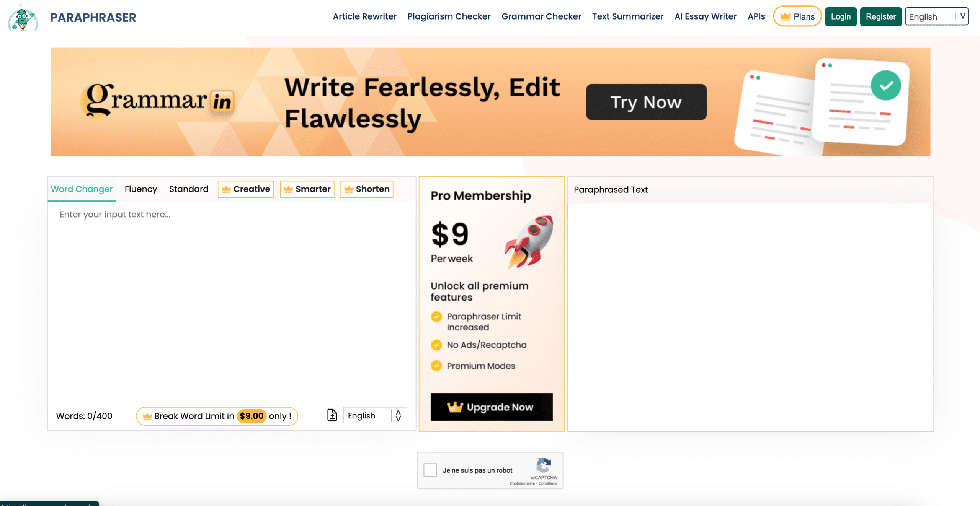The height and width of the screenshot is (506, 980).
Task: Click the crown icon beside Shorten mode
Action: (349, 189)
